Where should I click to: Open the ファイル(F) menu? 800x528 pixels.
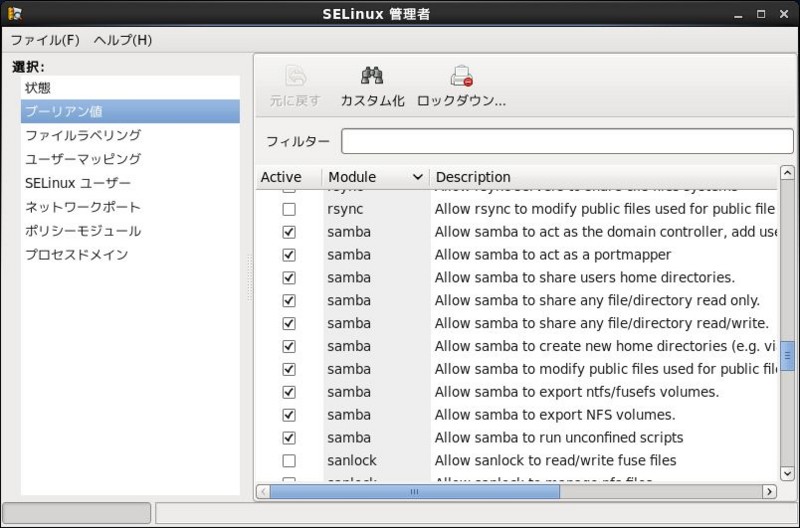pos(45,40)
